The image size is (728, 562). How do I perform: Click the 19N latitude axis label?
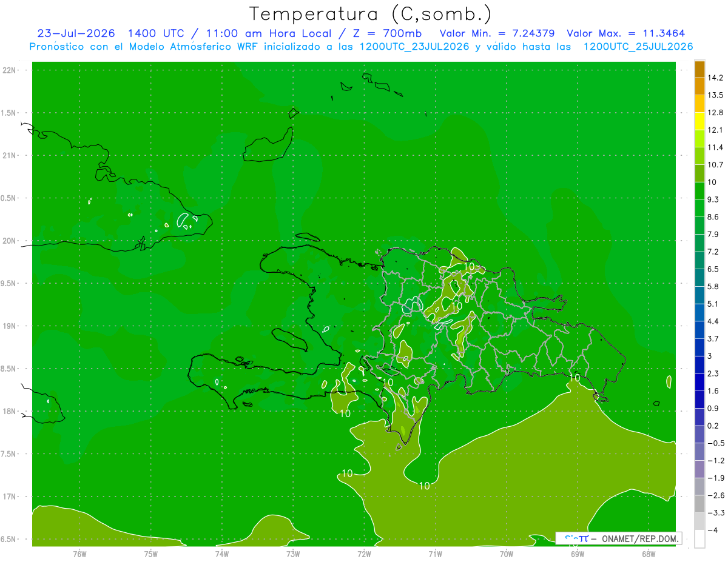[10, 326]
